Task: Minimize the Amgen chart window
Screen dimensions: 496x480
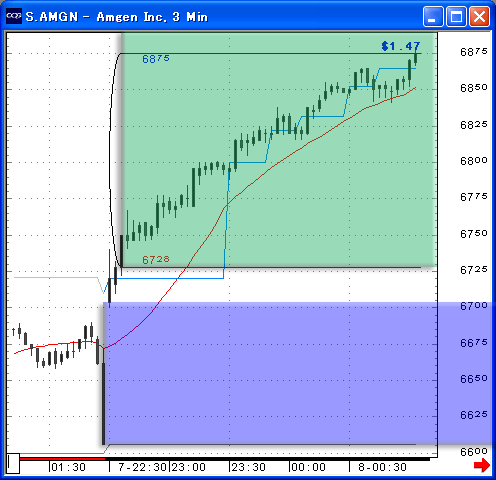Action: [433, 16]
